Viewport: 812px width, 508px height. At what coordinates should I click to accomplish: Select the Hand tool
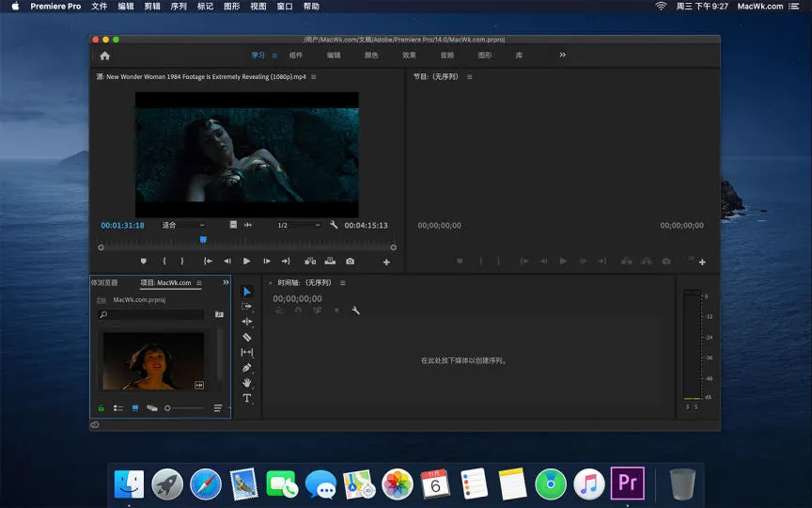(247, 383)
